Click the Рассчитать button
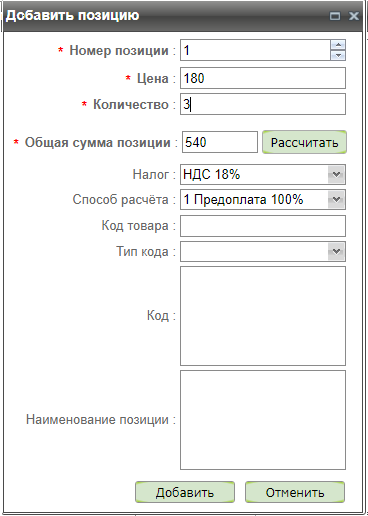Viewport: 368px width, 516px height. tap(304, 142)
